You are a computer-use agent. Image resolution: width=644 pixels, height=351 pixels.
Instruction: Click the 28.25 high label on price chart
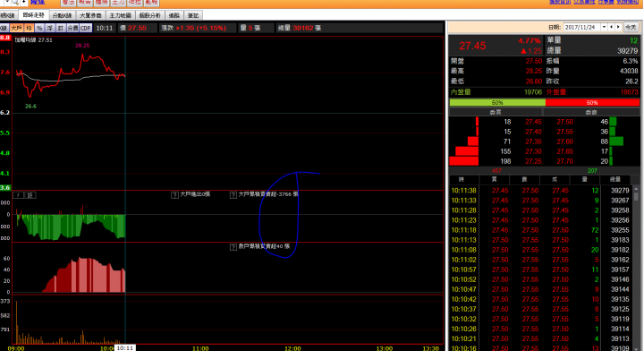click(82, 45)
